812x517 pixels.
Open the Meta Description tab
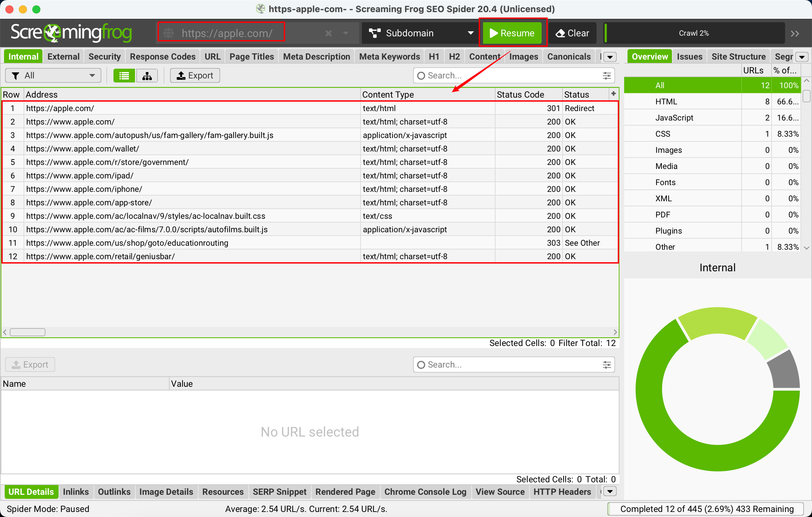(316, 57)
